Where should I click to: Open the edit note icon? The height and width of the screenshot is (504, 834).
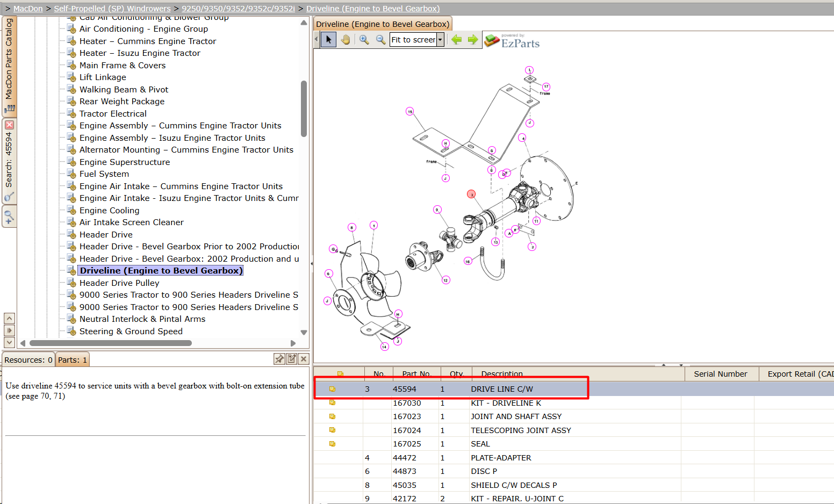tap(292, 359)
